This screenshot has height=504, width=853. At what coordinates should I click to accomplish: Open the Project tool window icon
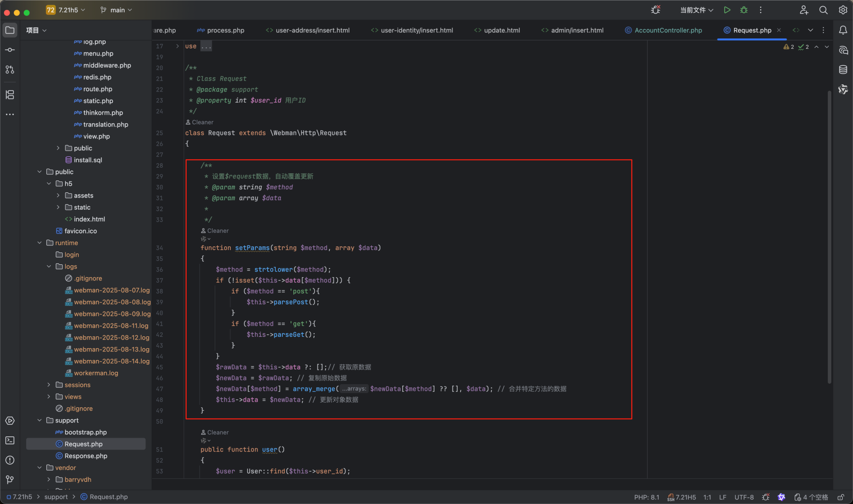click(x=9, y=30)
